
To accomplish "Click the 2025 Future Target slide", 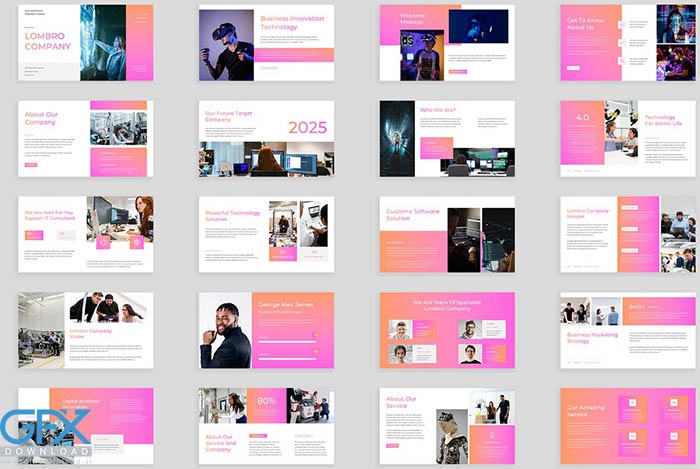I will pyautogui.click(x=266, y=138).
